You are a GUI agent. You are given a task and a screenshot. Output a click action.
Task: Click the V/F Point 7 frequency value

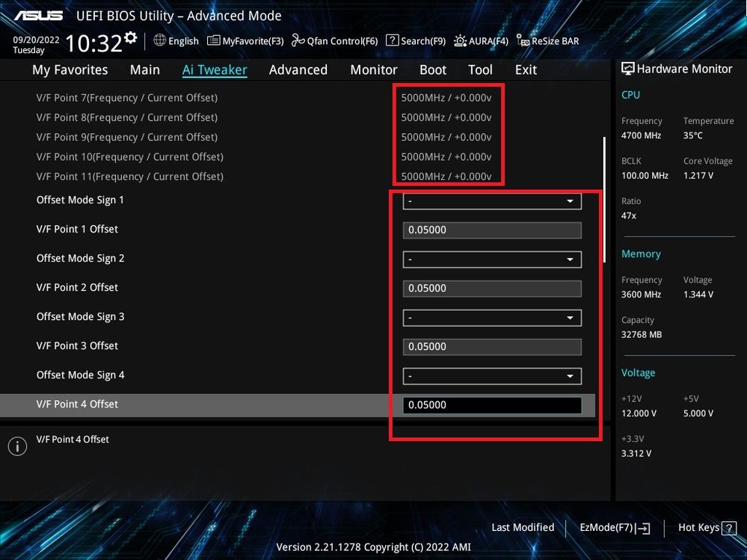(x=446, y=98)
